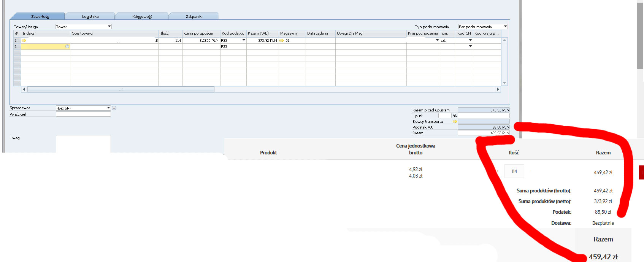
Task: Switch to the Logistyka tab
Action: [90, 16]
